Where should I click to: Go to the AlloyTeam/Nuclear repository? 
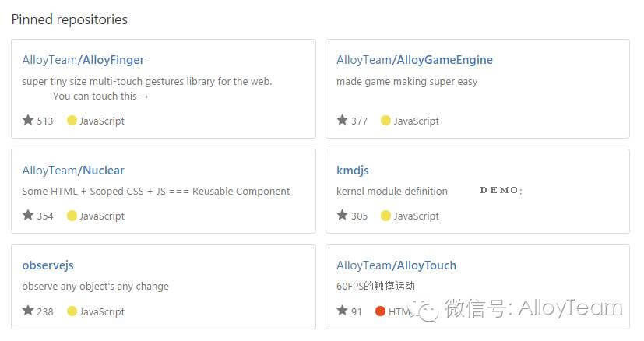pos(73,170)
